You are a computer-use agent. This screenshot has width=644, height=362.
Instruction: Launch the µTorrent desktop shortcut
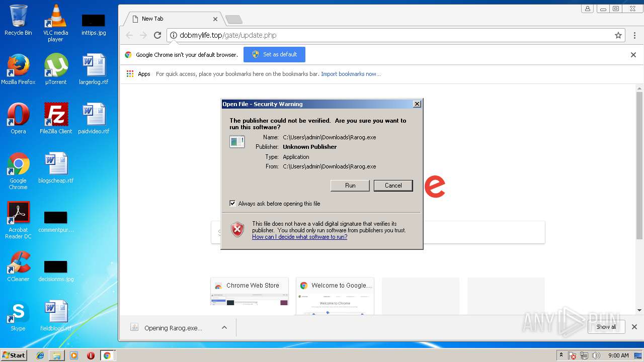click(x=55, y=69)
